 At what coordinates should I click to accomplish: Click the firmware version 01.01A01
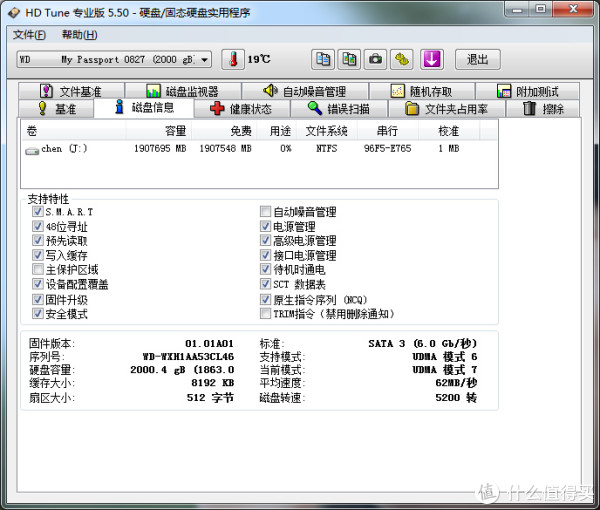pos(209,343)
